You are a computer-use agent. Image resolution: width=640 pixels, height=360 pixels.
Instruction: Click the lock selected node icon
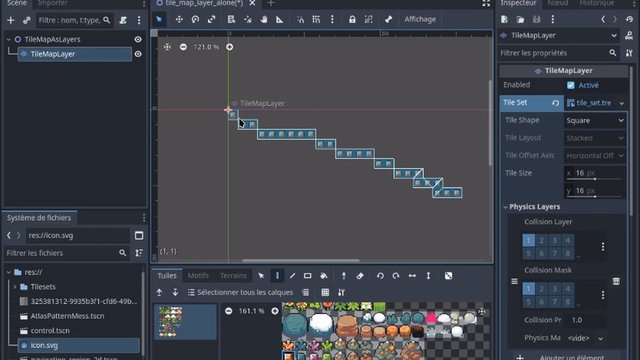(x=352, y=20)
